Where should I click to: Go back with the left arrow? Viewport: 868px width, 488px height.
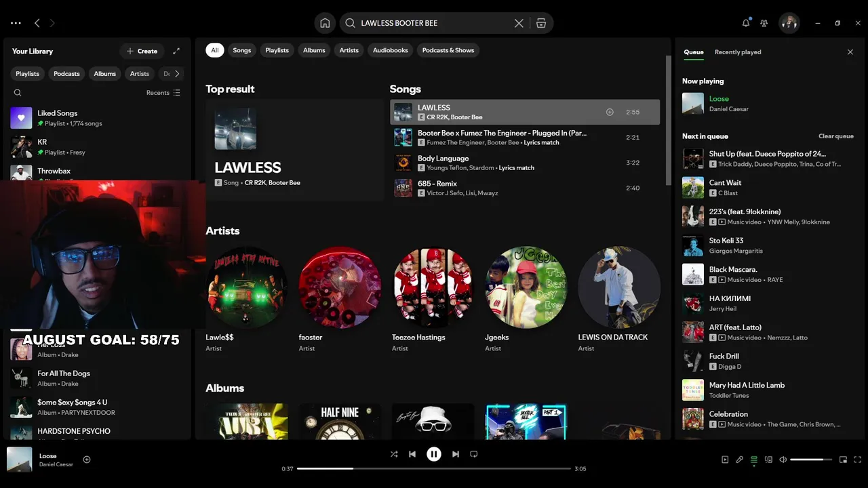coord(37,23)
